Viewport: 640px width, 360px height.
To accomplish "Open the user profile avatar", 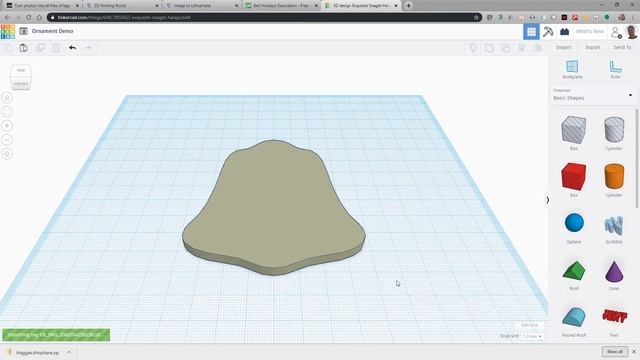I will point(631,32).
